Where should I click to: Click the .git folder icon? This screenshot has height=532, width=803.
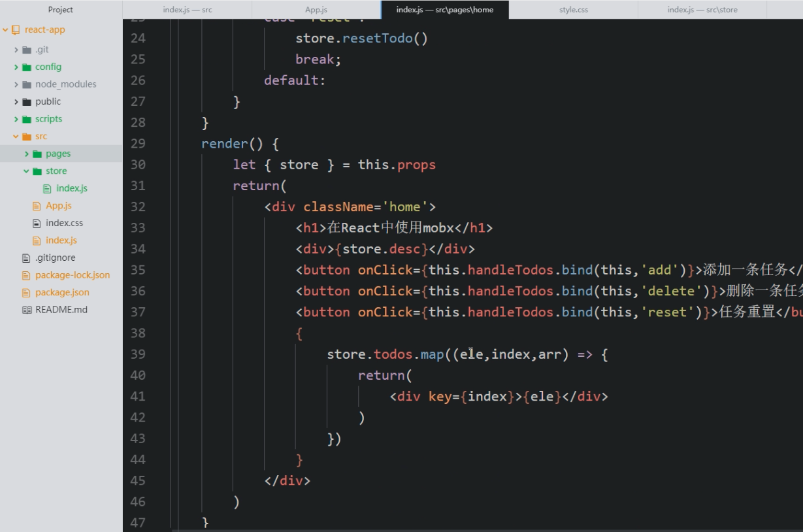(x=27, y=50)
